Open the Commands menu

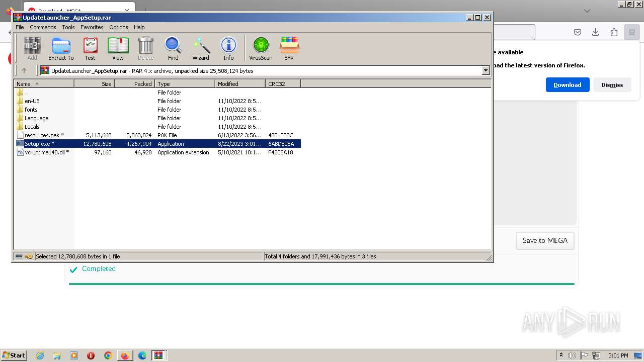43,27
